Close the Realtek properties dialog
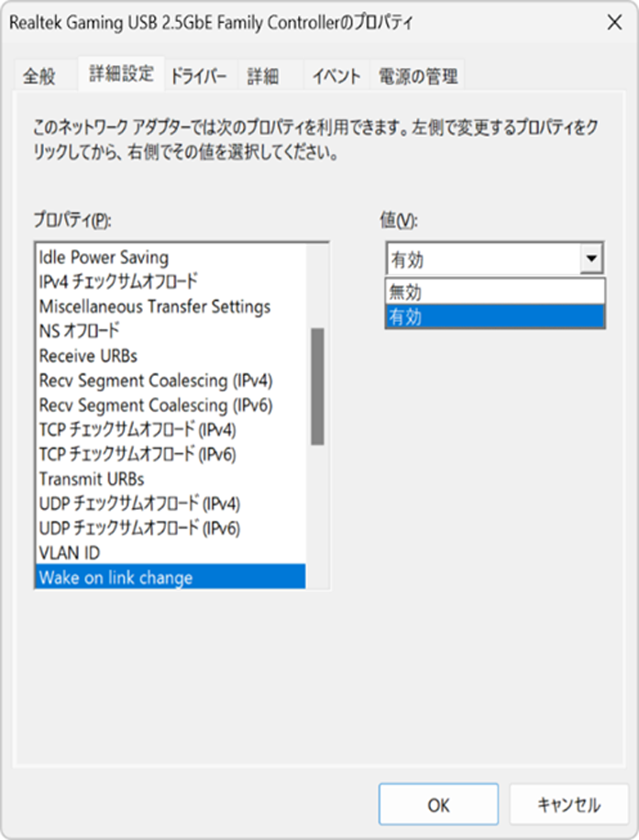 coord(614,23)
